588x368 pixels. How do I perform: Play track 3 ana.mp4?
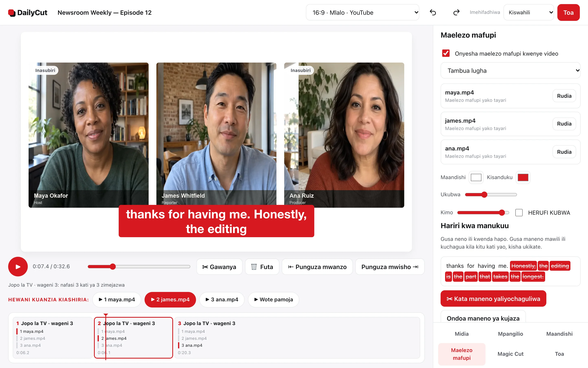click(222, 299)
